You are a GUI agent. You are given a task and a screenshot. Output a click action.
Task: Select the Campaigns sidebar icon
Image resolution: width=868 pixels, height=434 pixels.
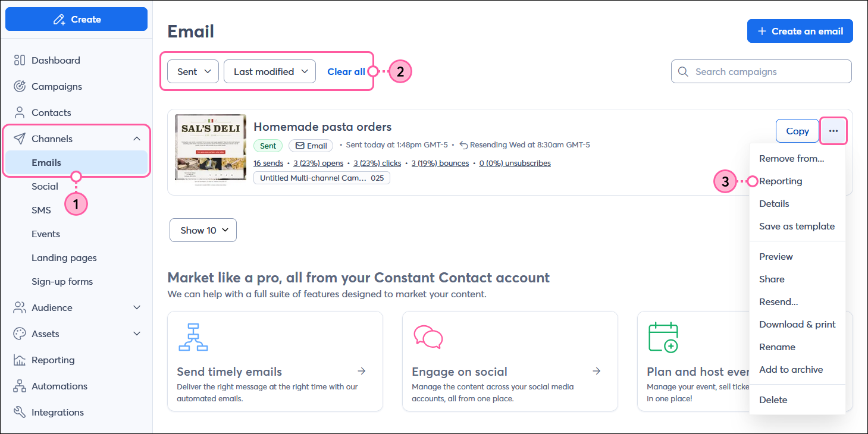tap(20, 86)
